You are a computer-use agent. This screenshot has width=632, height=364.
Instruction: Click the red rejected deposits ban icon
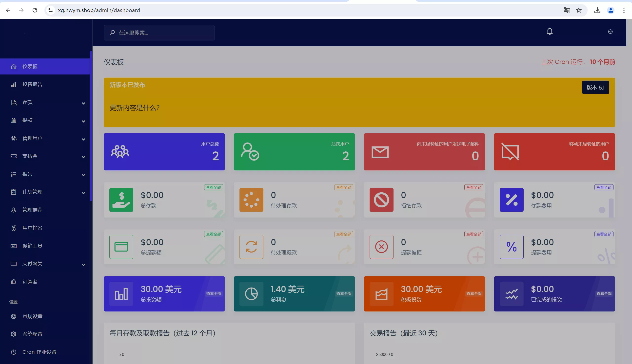tap(381, 200)
